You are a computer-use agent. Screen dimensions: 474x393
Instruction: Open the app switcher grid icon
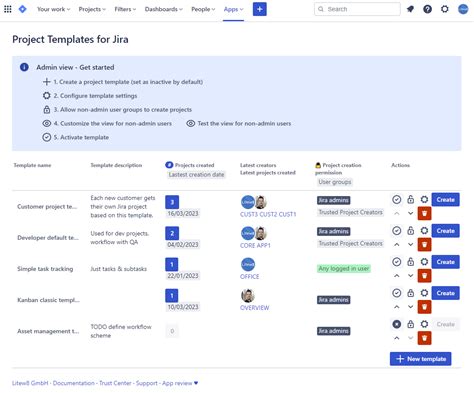8,9
